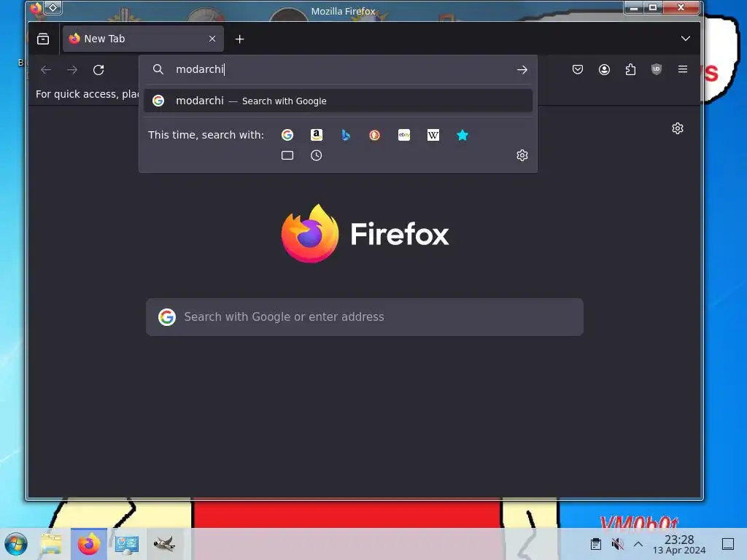Go back one page
Viewport: 747px width, 560px height.
click(x=46, y=70)
